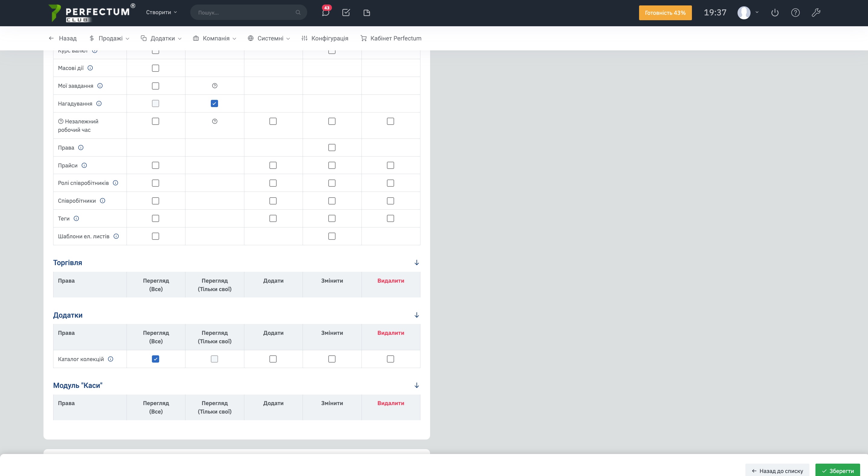The image size is (868, 476).
Task: Click the notes document icon in header
Action: 367,12
